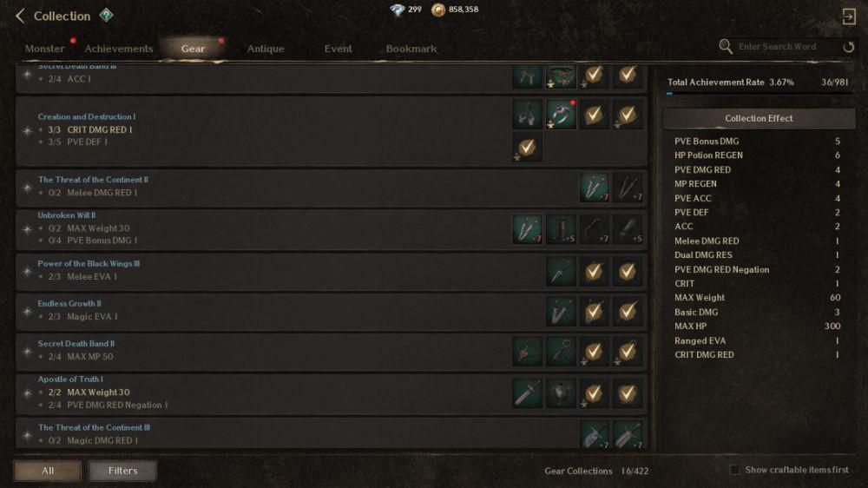Open the green diamond help icon

pyautogui.click(x=106, y=15)
